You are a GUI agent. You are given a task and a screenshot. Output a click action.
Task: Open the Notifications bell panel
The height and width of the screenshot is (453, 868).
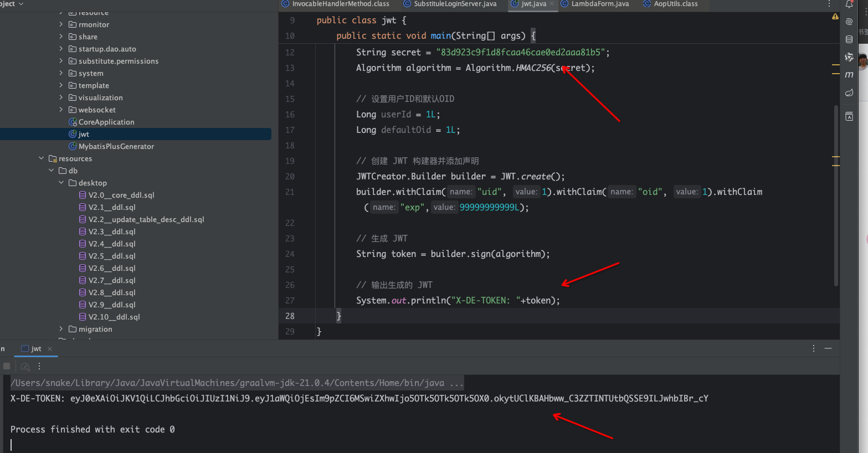click(x=849, y=4)
